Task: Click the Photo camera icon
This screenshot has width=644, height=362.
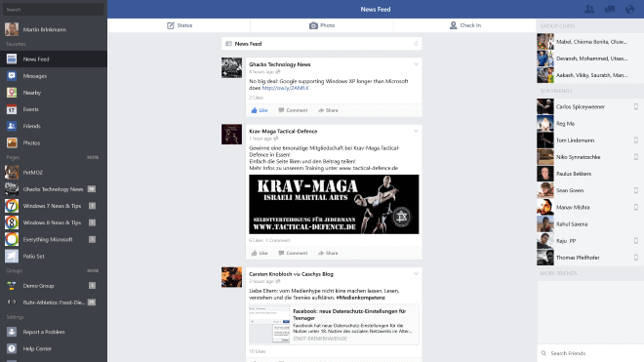Action: 313,25
